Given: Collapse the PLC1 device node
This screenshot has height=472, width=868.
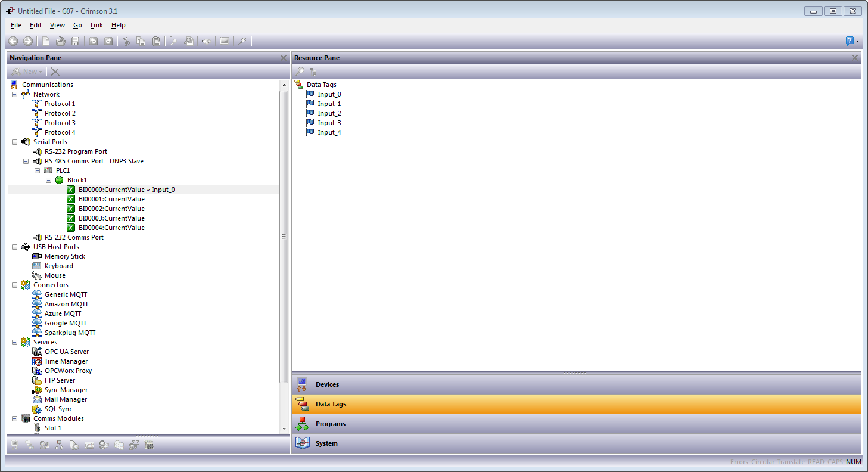Looking at the screenshot, I should click(37, 170).
